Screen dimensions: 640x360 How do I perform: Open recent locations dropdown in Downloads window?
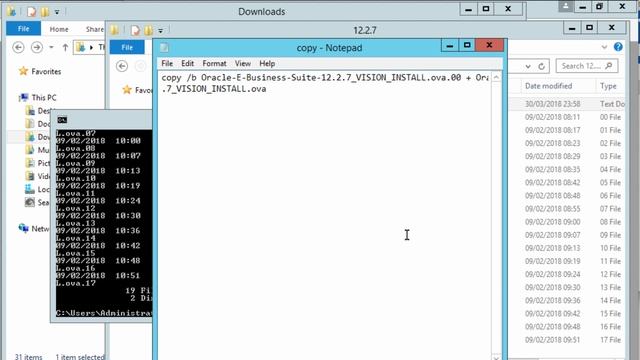point(51,47)
